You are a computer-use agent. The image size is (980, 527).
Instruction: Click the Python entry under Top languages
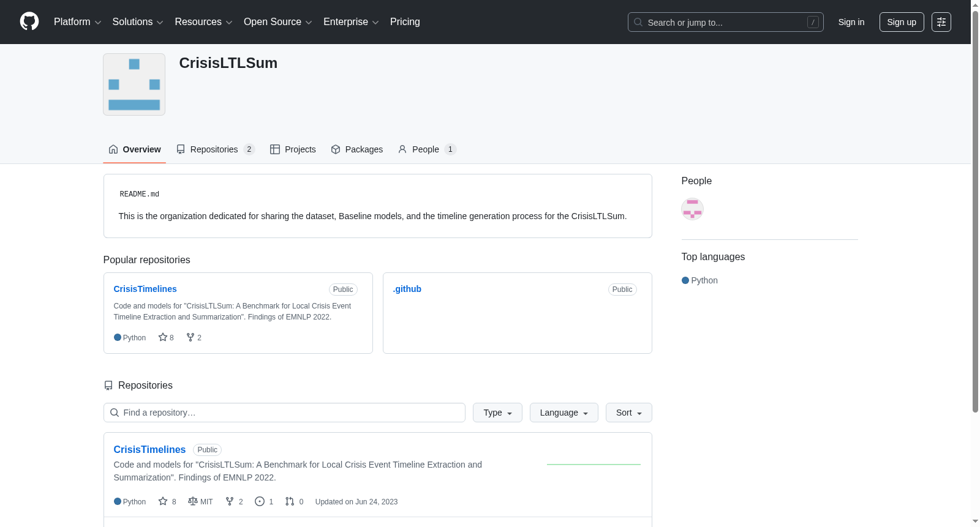(699, 280)
